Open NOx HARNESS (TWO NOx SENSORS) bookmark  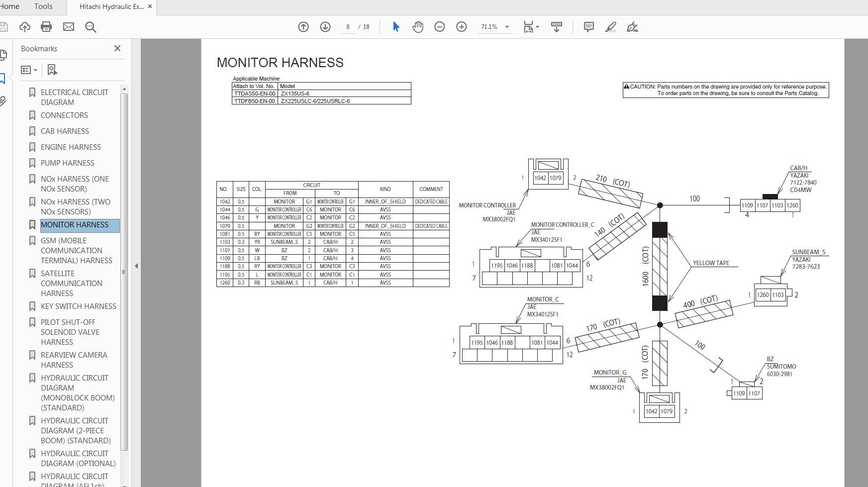click(x=76, y=207)
